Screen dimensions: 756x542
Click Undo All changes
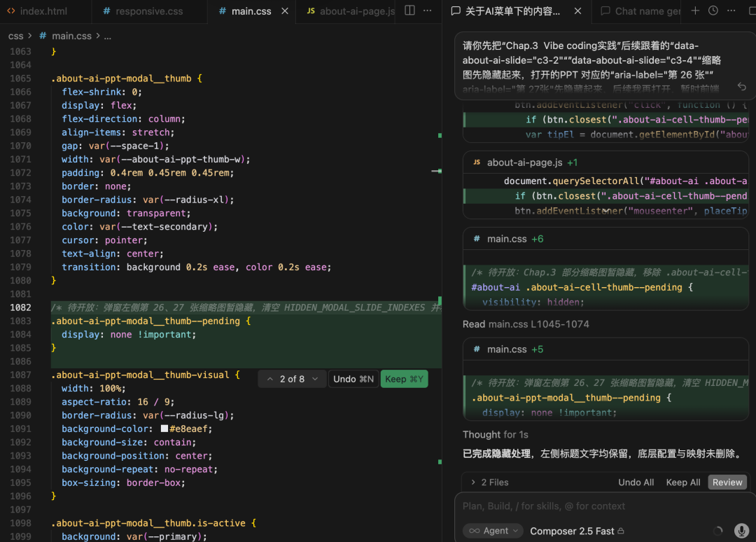(x=636, y=482)
